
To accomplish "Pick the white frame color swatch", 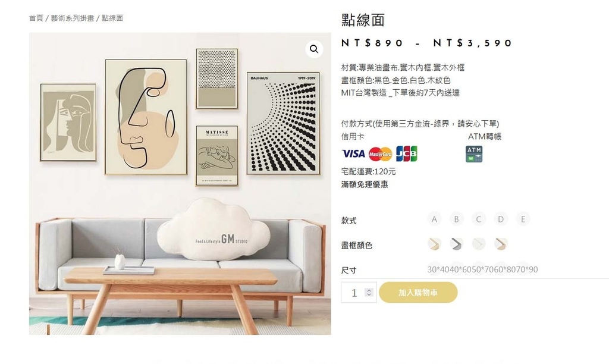I will (x=479, y=244).
